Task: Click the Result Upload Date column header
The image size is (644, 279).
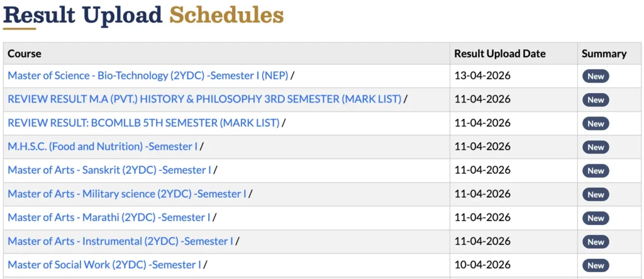Action: tap(500, 54)
